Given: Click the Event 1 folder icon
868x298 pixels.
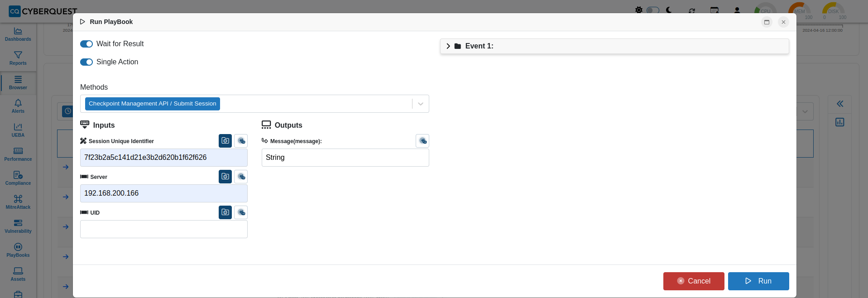Looking at the screenshot, I should pos(458,46).
